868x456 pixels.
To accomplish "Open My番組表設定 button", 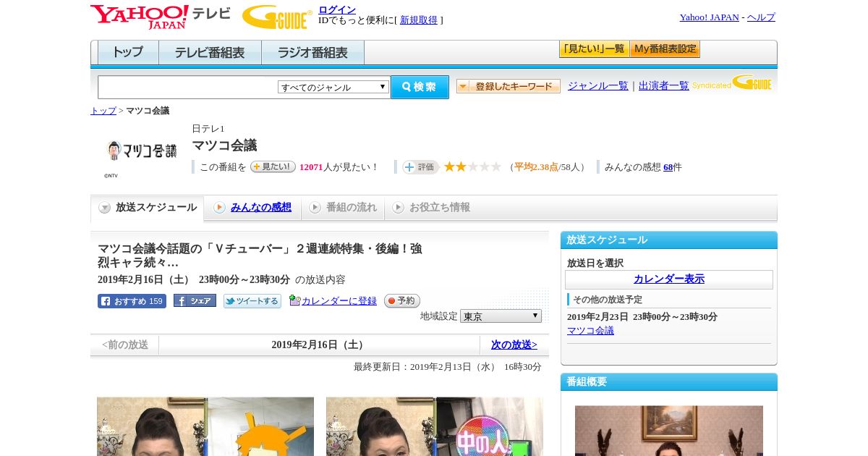I will pos(665,49).
